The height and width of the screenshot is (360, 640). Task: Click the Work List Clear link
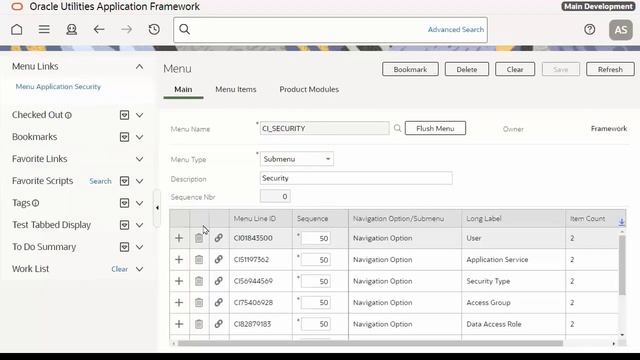120,269
